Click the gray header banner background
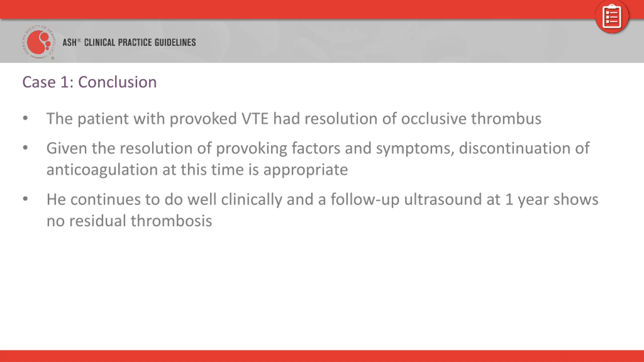Screen dimensions: 644x362 click(377, 41)
